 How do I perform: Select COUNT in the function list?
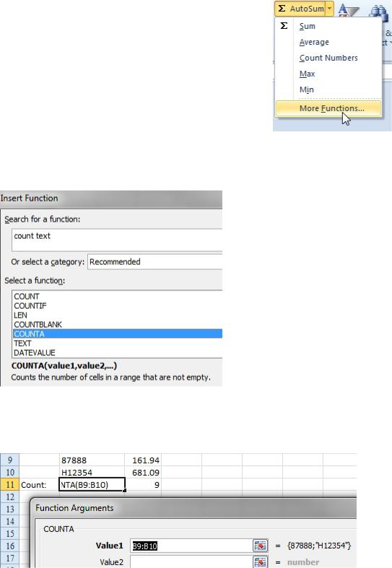(x=118, y=297)
